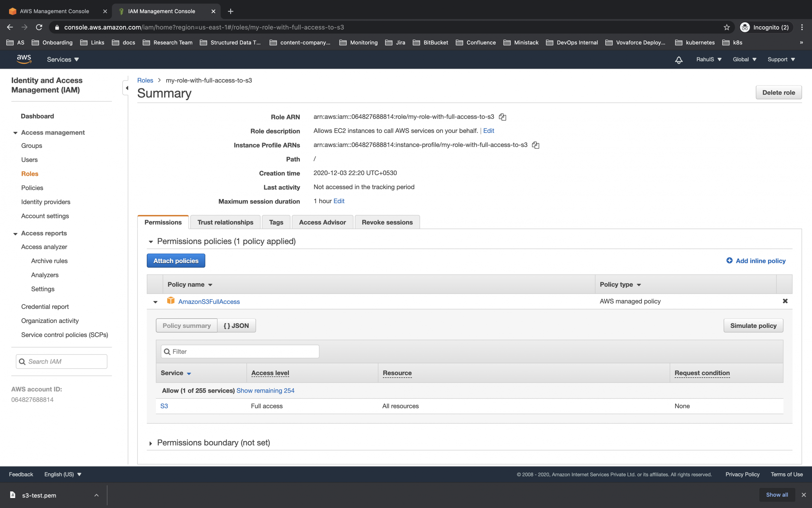Click the browser forward arrow

point(24,27)
